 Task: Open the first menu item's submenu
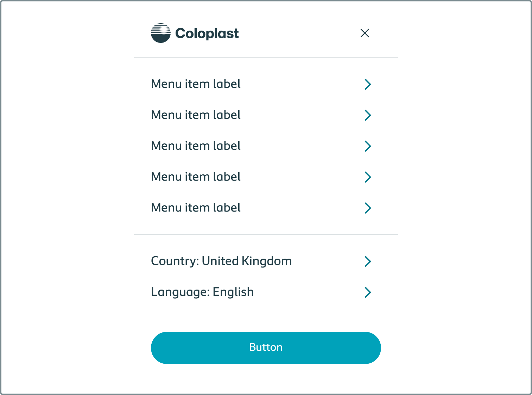click(x=196, y=84)
